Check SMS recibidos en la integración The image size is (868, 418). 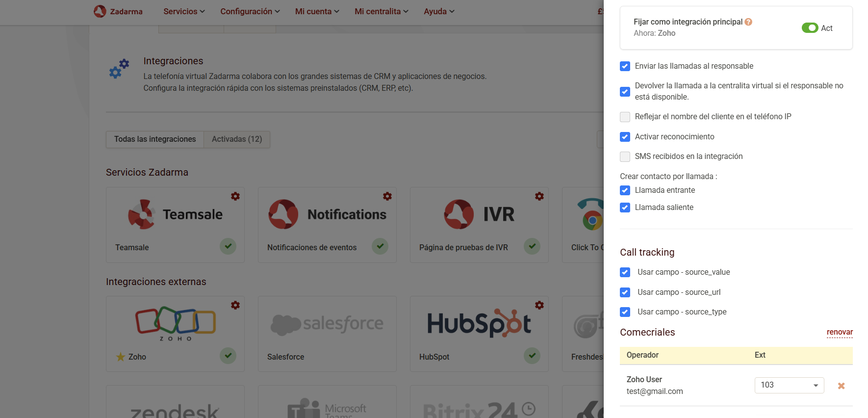[x=625, y=157]
